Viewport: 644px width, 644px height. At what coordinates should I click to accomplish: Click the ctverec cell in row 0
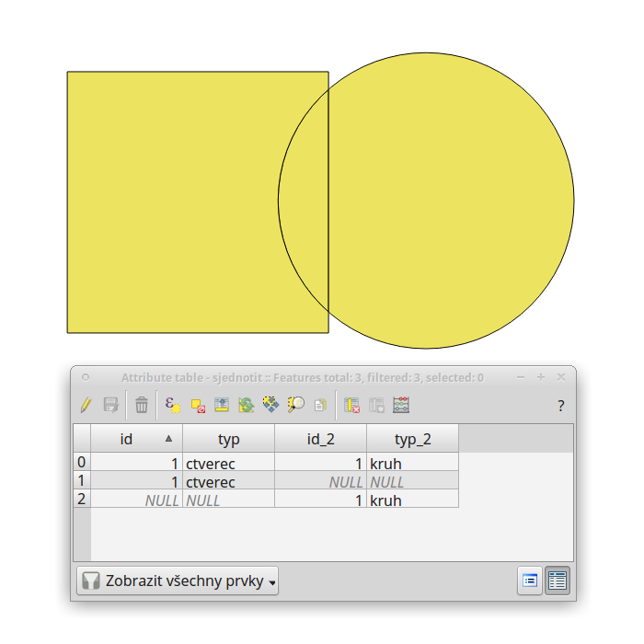(x=228, y=464)
